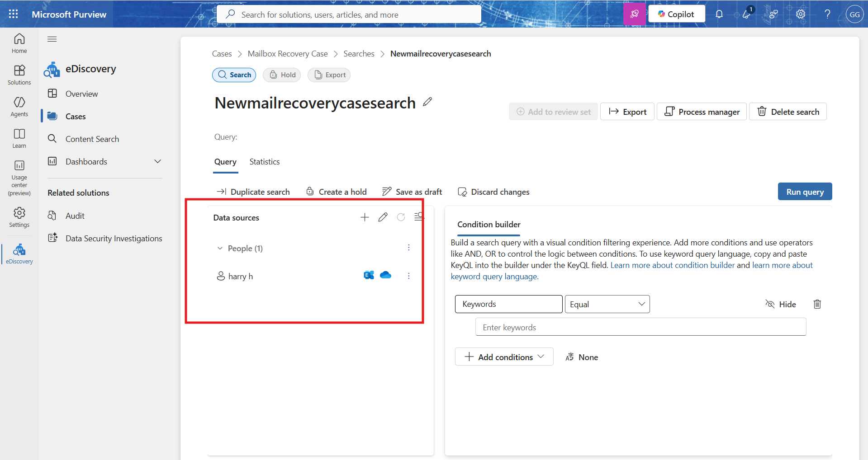Click the None language option
Screen dimensions: 868x460
coord(582,357)
